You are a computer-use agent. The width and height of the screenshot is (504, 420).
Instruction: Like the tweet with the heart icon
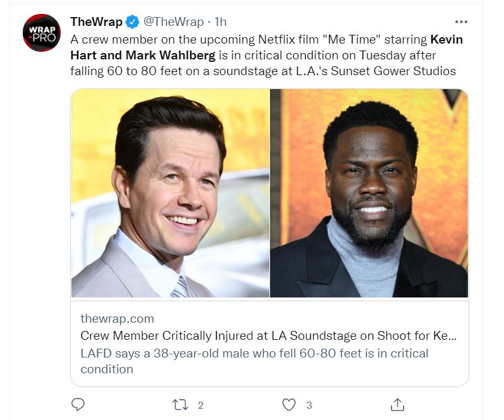tap(289, 404)
